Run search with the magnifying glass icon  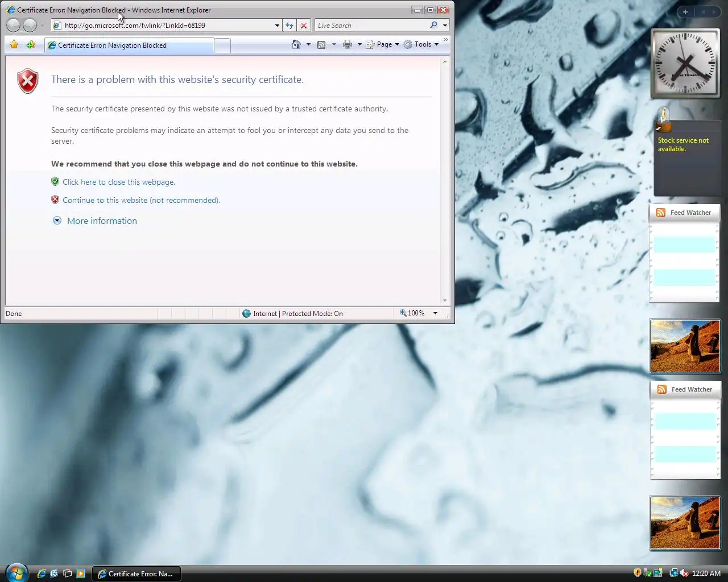[434, 25]
